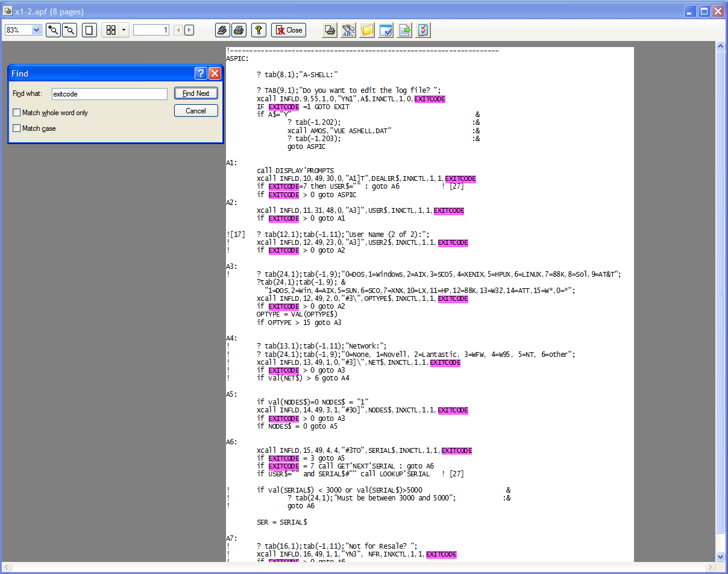Screen dimensions: 728x574
Task: Click the Find what text field
Action: tap(109, 94)
